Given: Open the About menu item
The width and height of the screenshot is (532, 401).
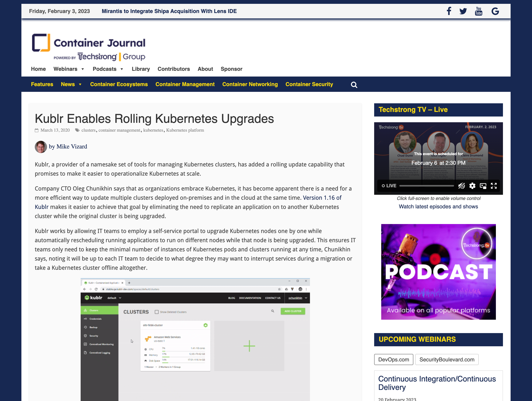Looking at the screenshot, I should (x=205, y=69).
